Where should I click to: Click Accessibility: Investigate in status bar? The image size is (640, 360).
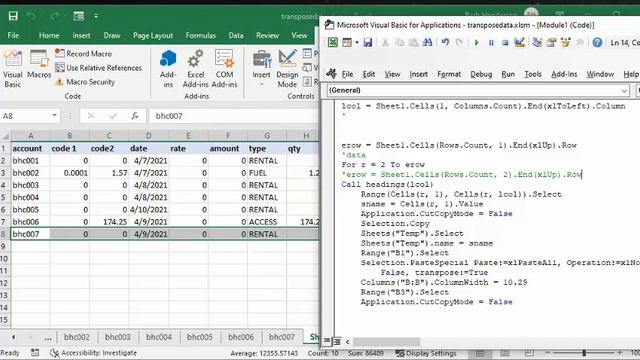click(x=93, y=353)
